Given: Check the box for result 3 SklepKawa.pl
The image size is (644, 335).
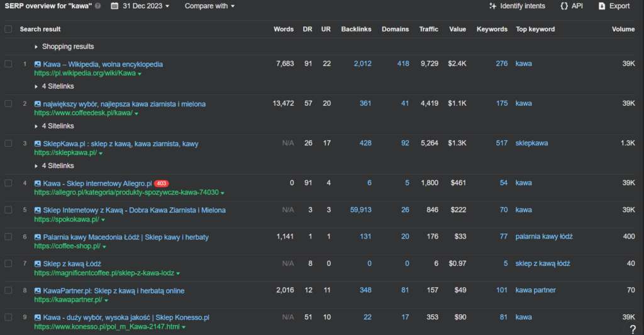Looking at the screenshot, I should (8, 144).
